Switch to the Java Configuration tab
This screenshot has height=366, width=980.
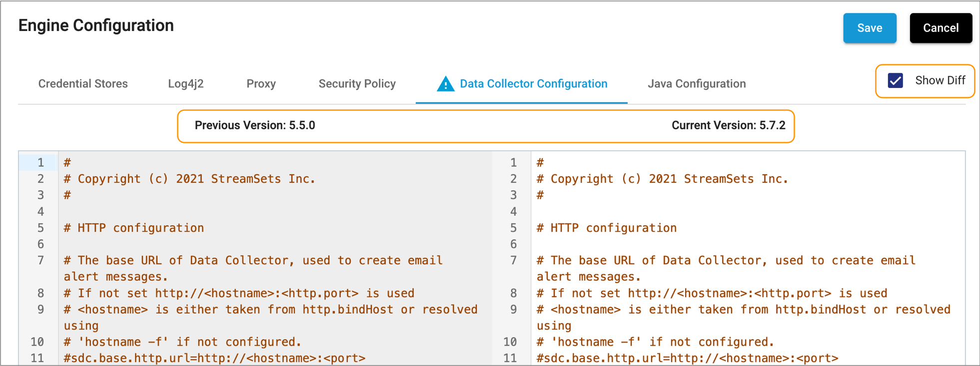pos(697,84)
